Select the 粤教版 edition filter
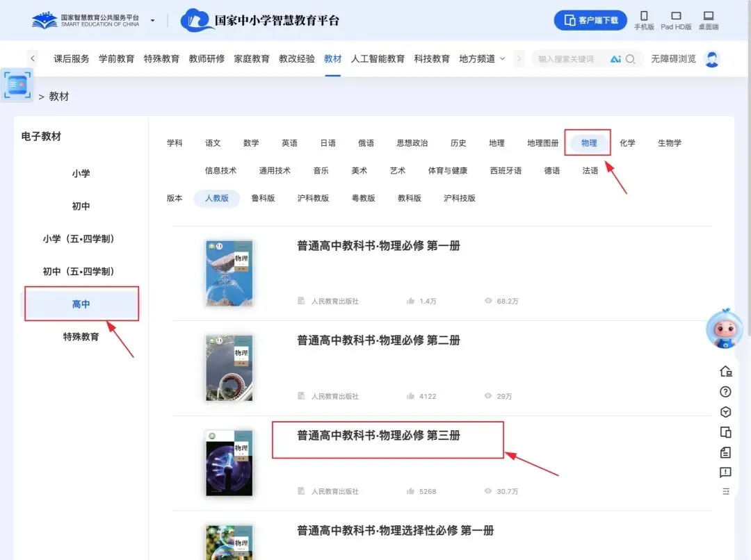This screenshot has width=751, height=560. pyautogui.click(x=363, y=198)
